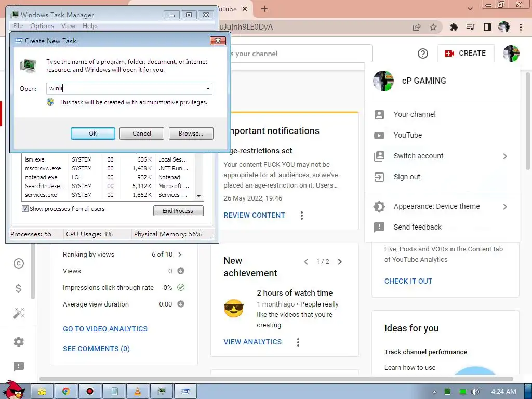Click the Send feedback exclamation icon in menu
532x399 pixels.
coord(379,228)
